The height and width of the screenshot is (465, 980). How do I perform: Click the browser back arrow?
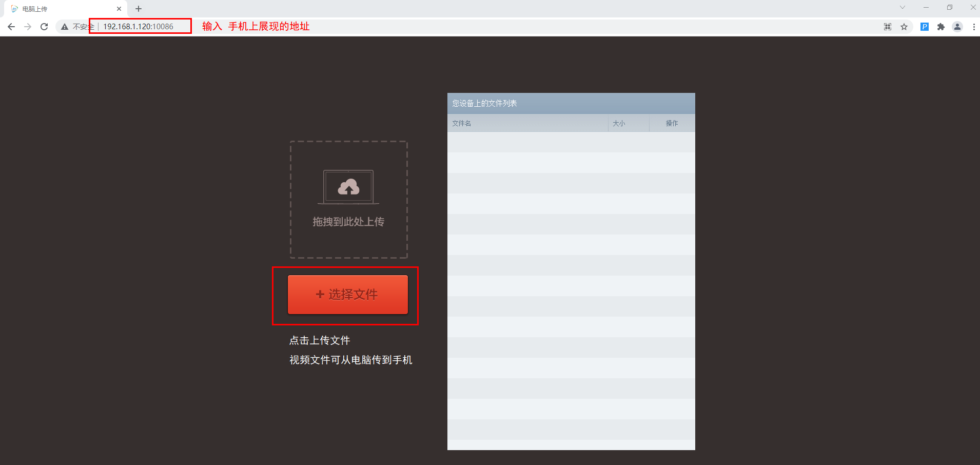click(x=11, y=27)
